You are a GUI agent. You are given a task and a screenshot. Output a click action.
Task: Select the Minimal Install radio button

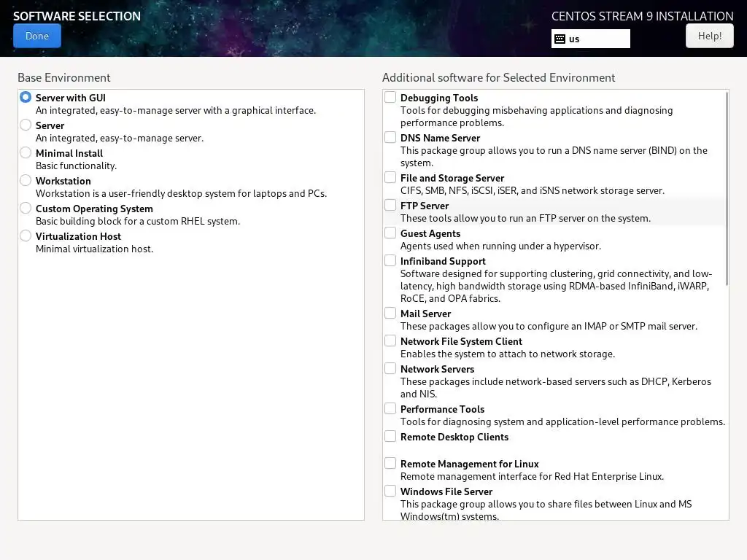click(26, 153)
